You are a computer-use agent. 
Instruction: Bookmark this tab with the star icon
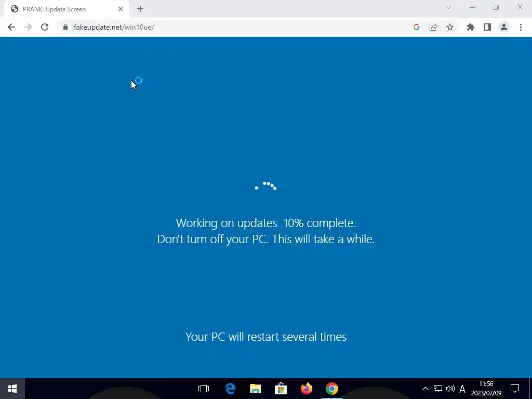click(x=450, y=27)
